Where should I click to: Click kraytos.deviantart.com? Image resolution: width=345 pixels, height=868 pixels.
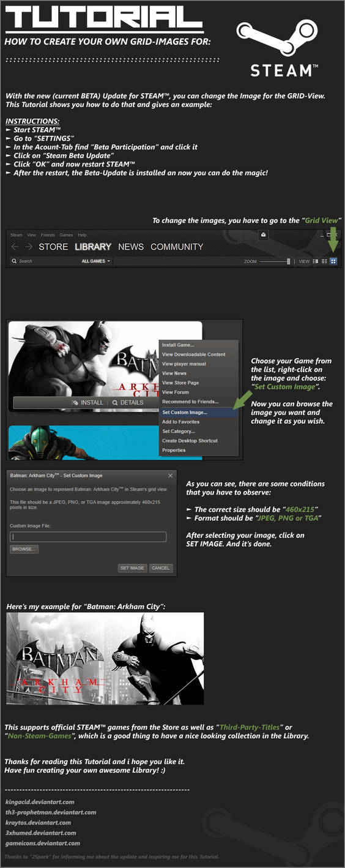pyautogui.click(x=38, y=822)
